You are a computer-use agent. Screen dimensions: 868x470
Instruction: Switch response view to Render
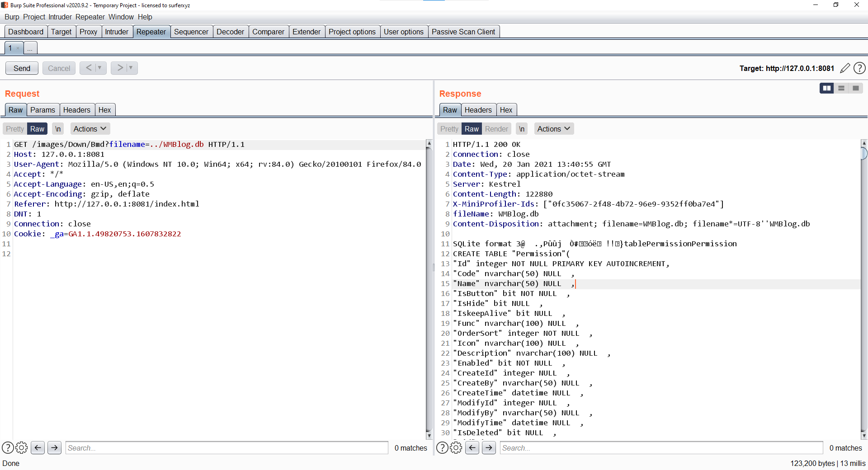(496, 129)
